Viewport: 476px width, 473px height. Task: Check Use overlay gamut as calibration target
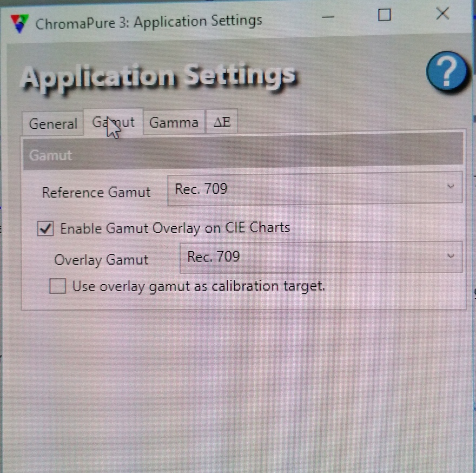[58, 286]
